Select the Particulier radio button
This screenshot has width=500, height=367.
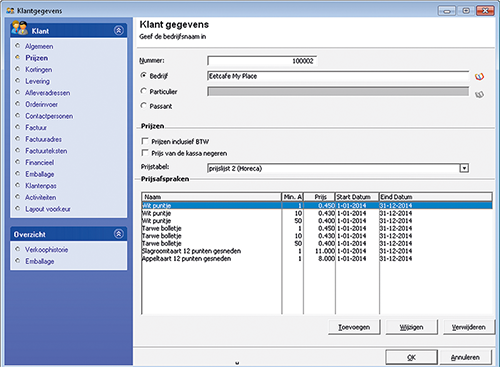click(x=144, y=91)
